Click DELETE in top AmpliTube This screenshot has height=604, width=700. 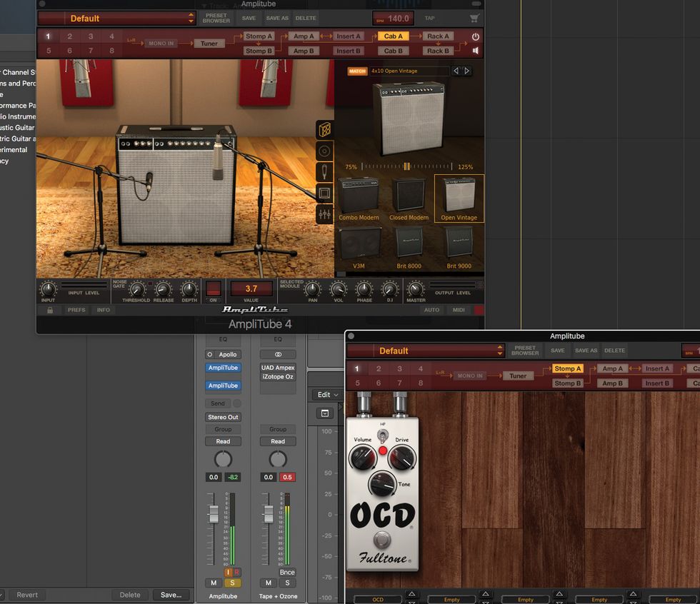[306, 19]
